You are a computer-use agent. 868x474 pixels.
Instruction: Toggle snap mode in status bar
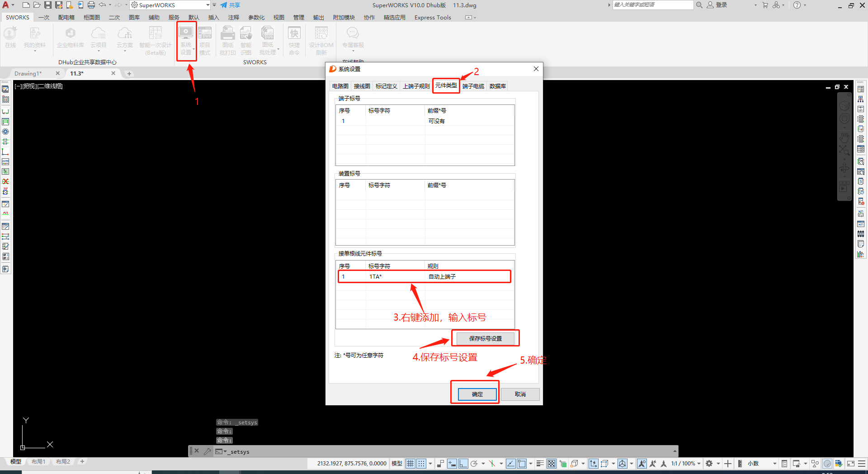click(x=421, y=464)
